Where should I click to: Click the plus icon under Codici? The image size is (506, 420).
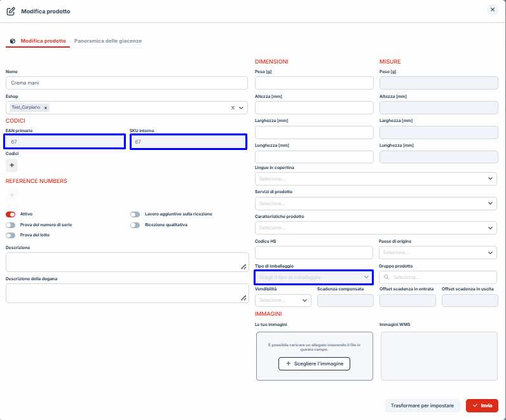(11, 165)
